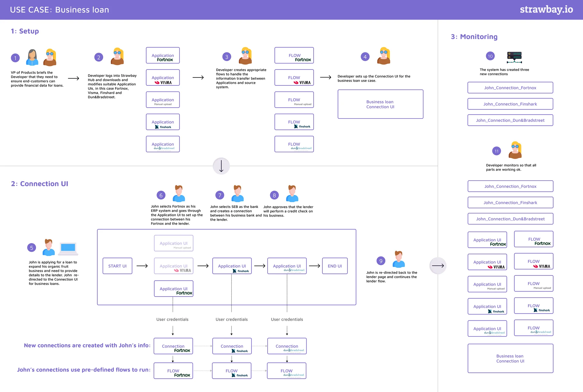
Task: Select John_Connection_Finshark under step 10
Action: point(510,104)
